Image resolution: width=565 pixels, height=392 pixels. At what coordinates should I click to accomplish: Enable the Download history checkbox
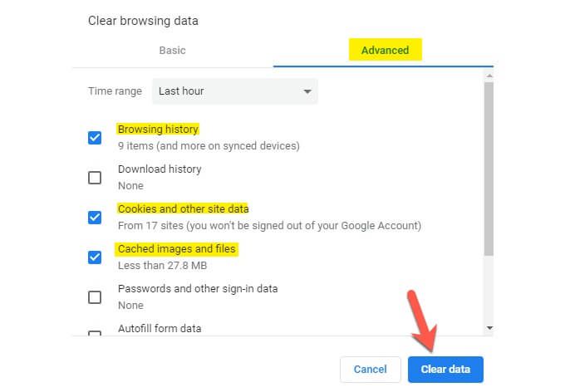coord(95,178)
